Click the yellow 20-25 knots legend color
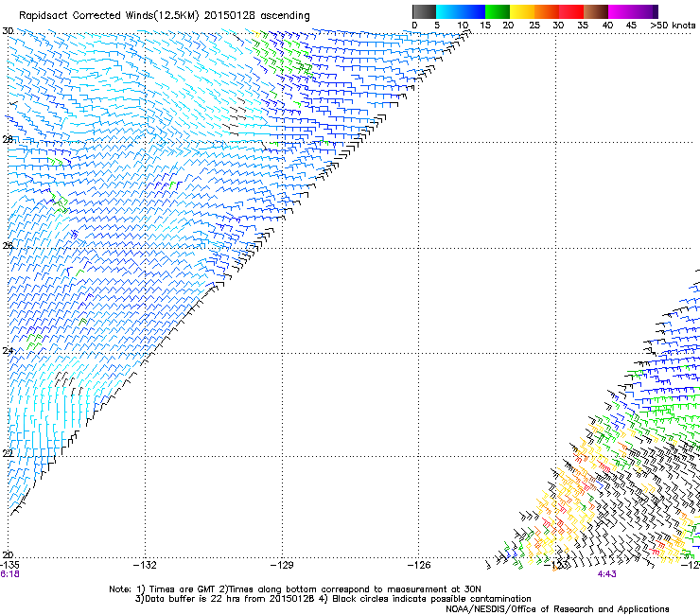This screenshot has width=700, height=615. coord(522,11)
